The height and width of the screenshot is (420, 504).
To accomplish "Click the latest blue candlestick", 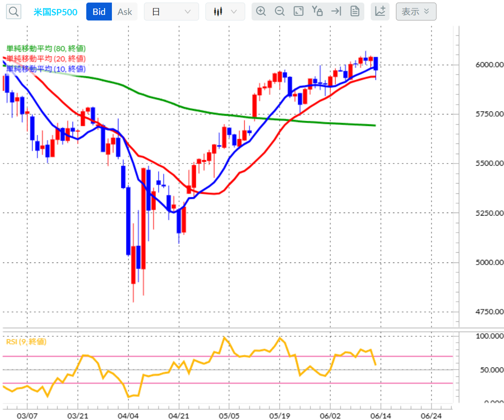I will click(376, 64).
